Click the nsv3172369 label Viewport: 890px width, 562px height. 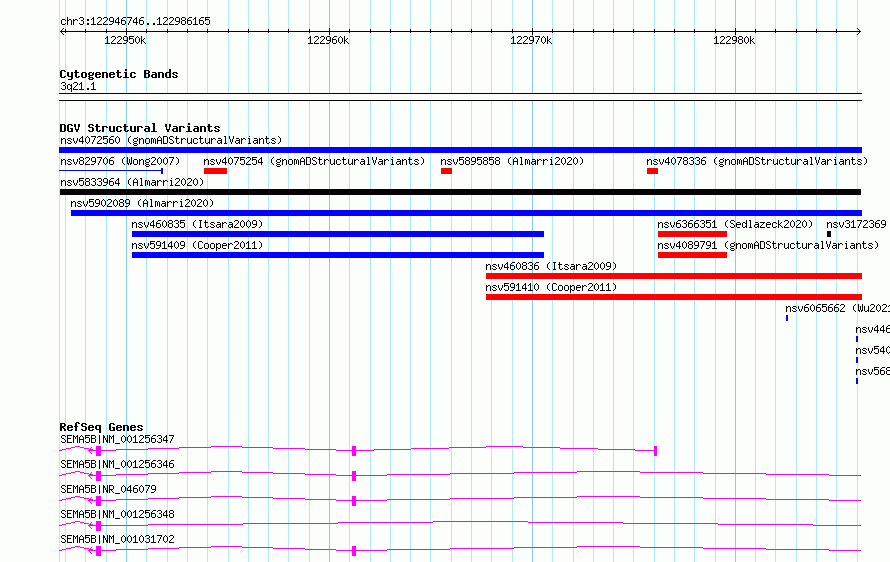(x=856, y=224)
